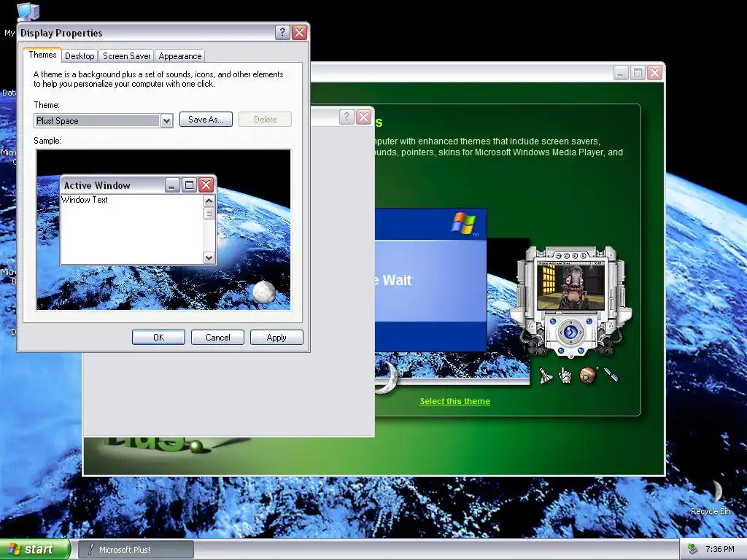747x560 pixels.
Task: Select the Appearance tab
Action: (x=179, y=55)
